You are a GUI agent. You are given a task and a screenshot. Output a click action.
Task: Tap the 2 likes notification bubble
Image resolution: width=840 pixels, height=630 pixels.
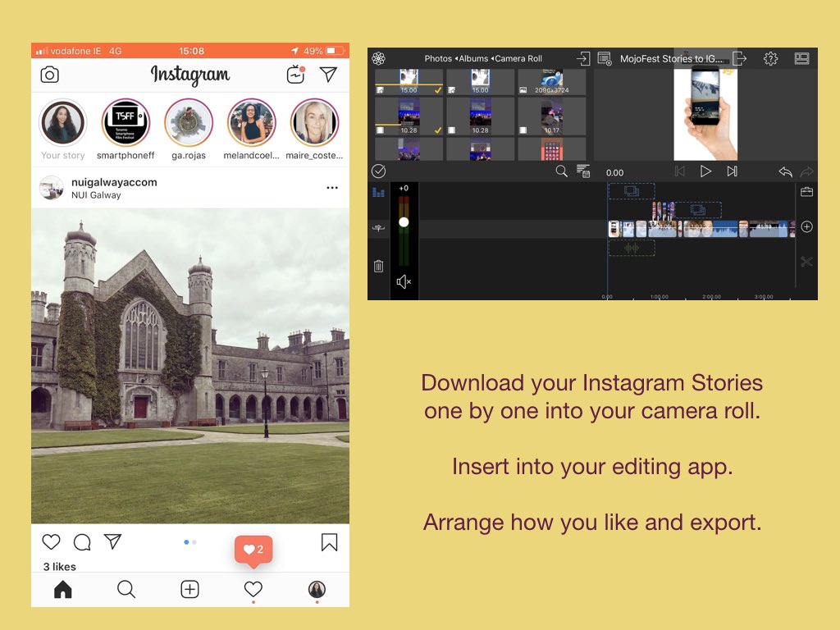253,550
